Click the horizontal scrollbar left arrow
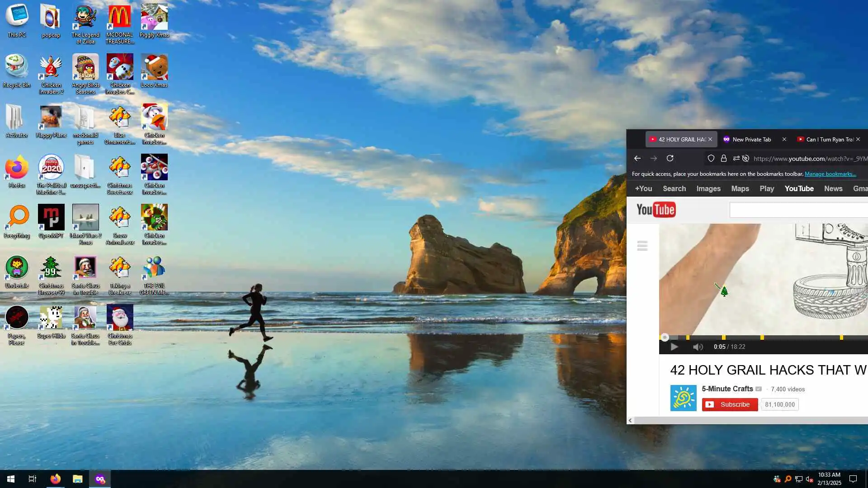The width and height of the screenshot is (868, 488). click(630, 421)
